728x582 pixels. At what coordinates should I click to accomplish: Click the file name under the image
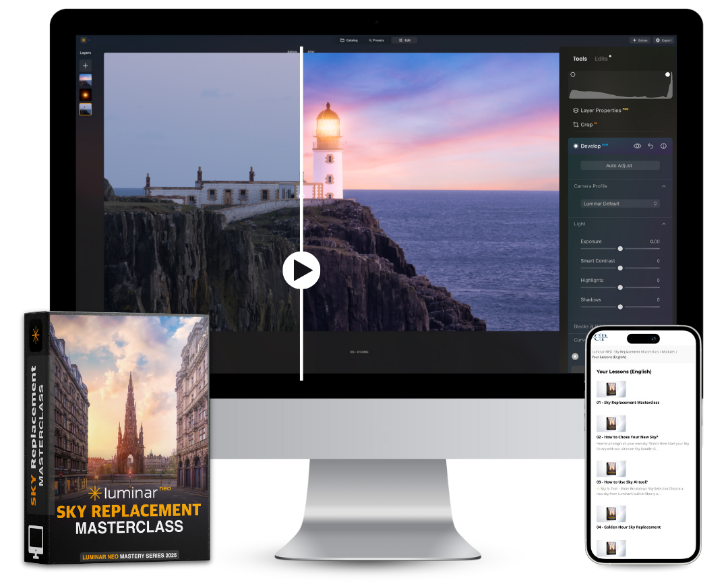359,352
